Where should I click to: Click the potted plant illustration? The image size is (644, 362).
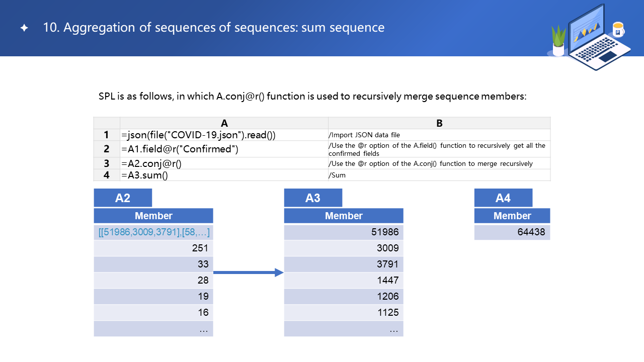(558, 41)
